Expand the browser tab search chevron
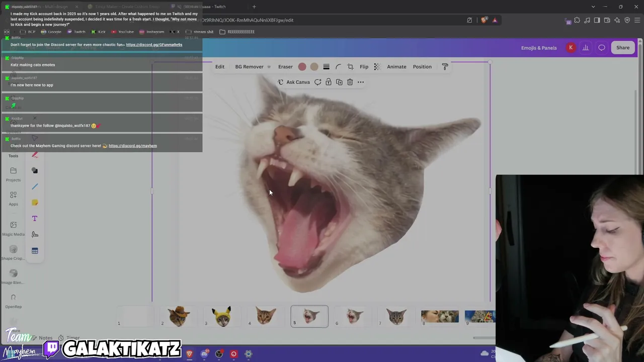Screen dimensions: 644x362 593,7
